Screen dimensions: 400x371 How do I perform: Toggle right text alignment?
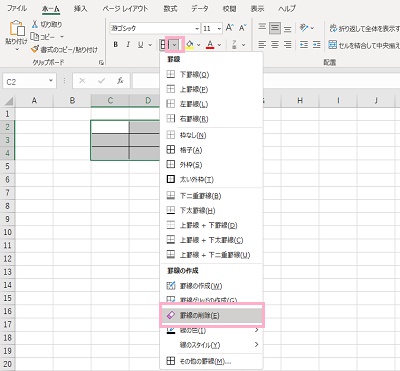(x=287, y=45)
